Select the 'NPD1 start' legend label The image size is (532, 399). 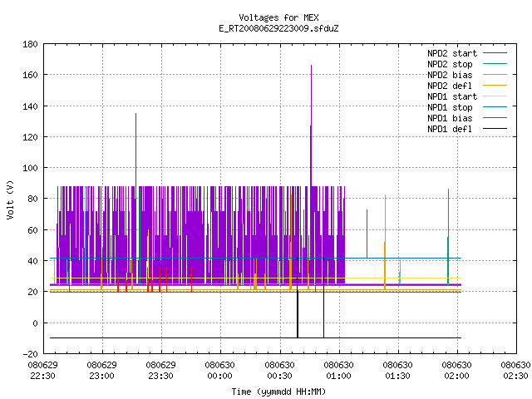point(452,96)
